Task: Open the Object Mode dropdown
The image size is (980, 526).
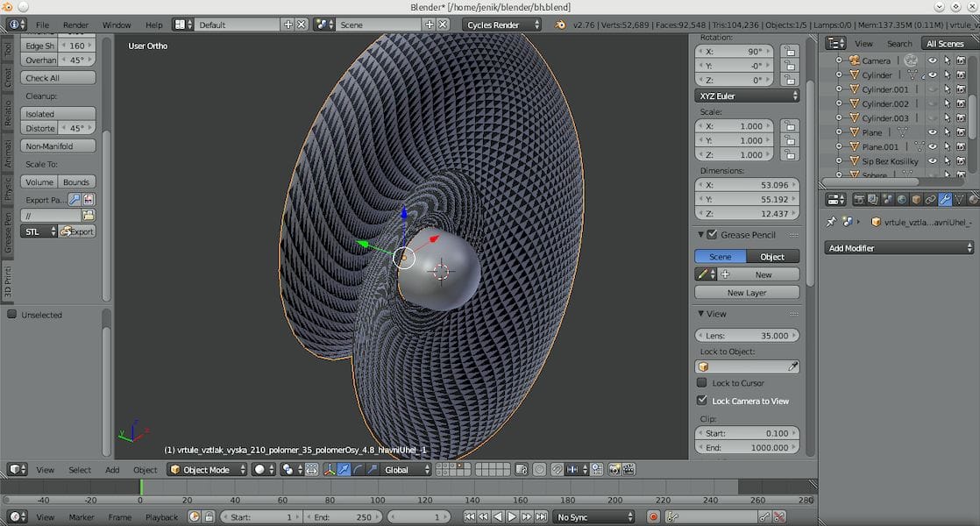Action: pos(207,470)
